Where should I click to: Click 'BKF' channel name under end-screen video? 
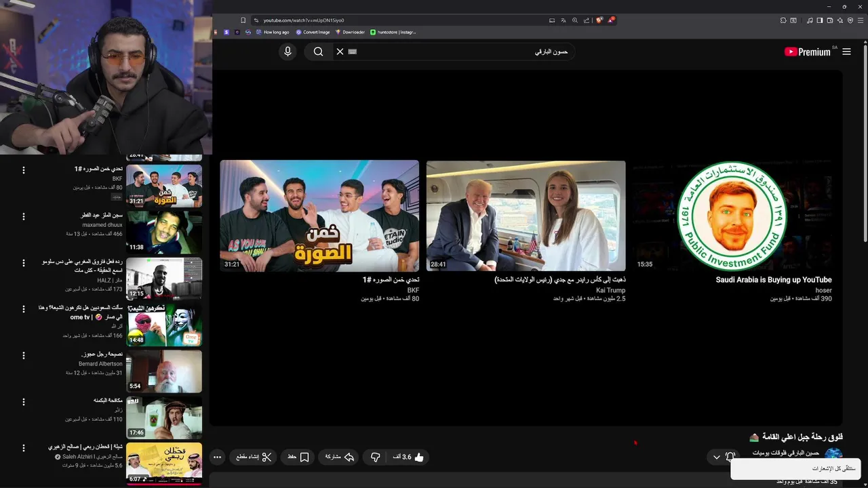(413, 290)
